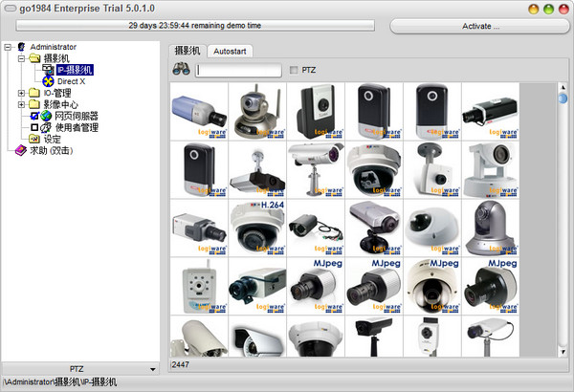Toggle the PTZ filter checkbox
574x392 pixels.
pyautogui.click(x=294, y=70)
